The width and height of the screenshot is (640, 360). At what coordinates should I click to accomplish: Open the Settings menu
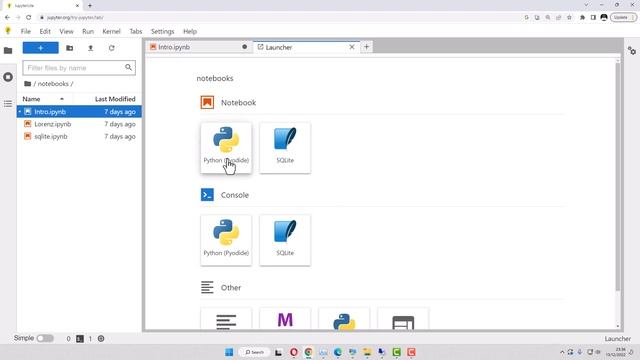(x=162, y=31)
